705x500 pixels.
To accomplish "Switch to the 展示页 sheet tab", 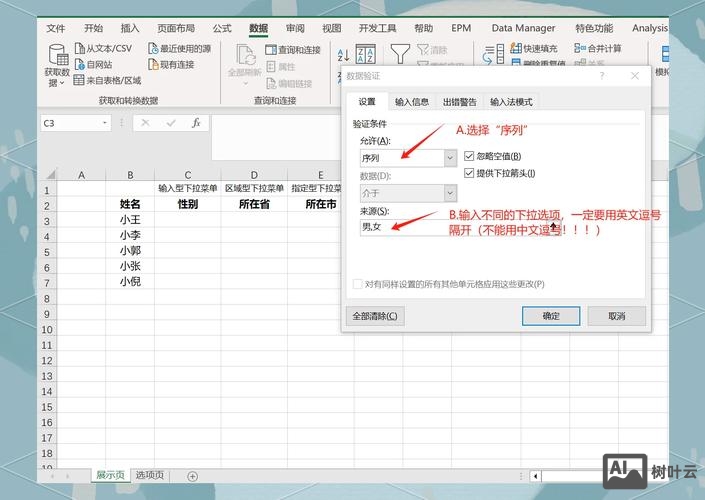I will tap(111, 475).
